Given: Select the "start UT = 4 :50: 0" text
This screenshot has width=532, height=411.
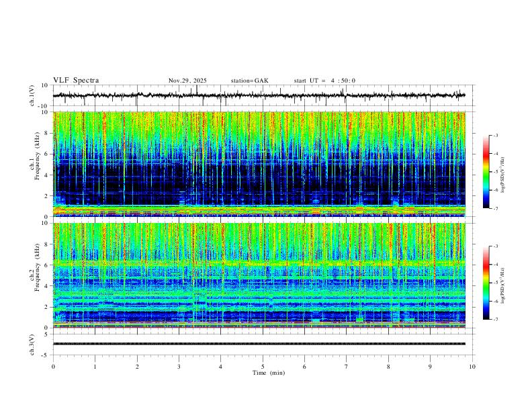Looking at the screenshot, I should click(324, 81).
